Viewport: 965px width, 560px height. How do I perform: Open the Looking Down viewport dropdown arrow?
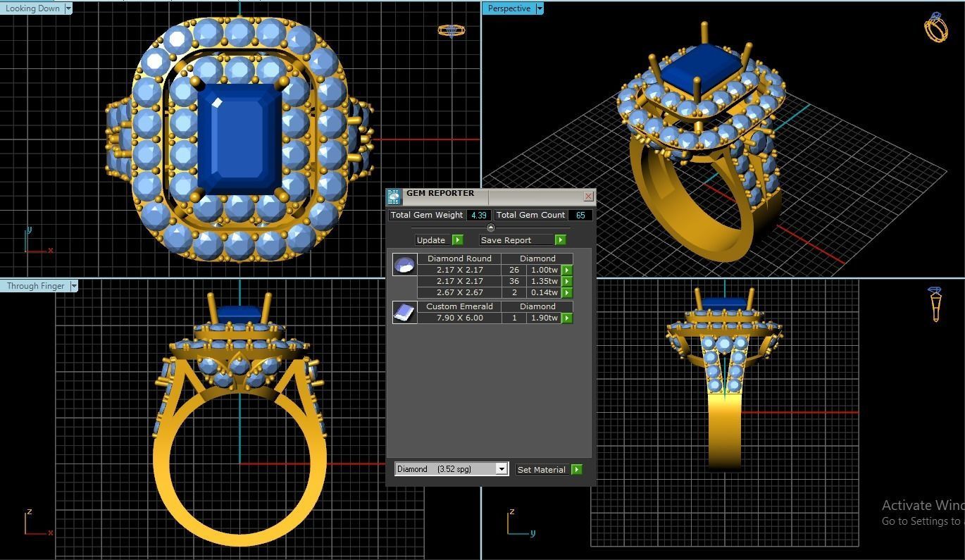[68, 8]
